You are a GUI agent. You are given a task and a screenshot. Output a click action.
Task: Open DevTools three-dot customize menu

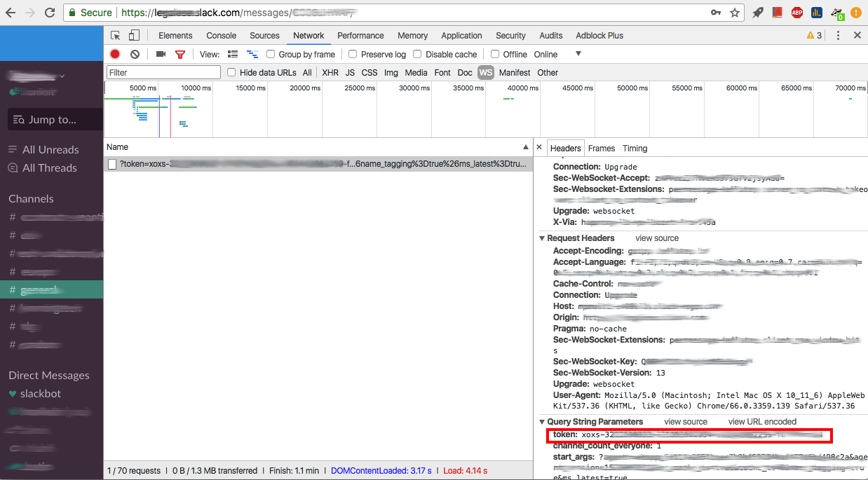[x=838, y=36]
